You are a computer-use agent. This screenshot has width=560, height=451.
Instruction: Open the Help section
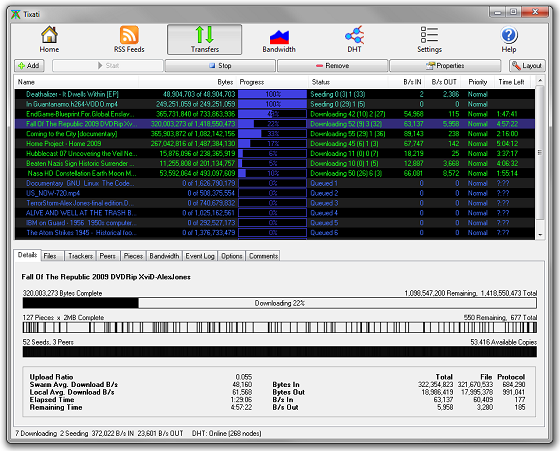coord(509,39)
